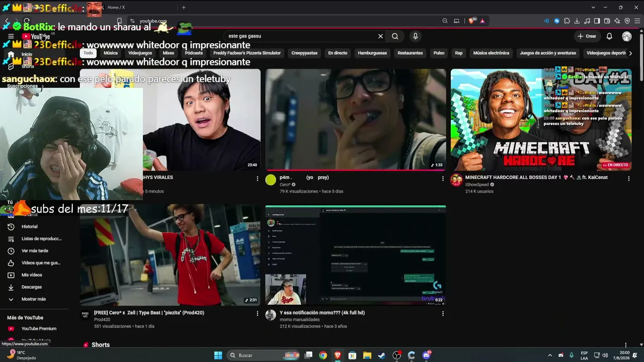Open the Cero x Zell Type Beat thumbnail
This screenshot has width=644, height=362.
click(x=170, y=255)
